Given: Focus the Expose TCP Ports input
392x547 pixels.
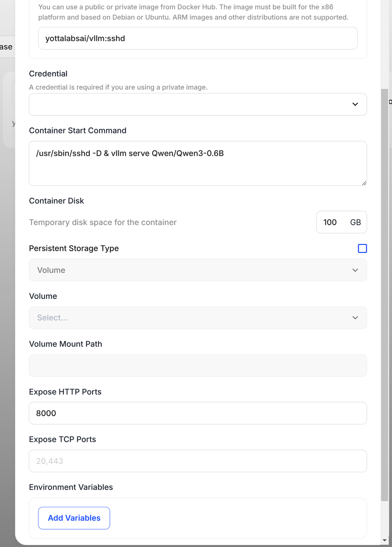Looking at the screenshot, I should point(197,461).
